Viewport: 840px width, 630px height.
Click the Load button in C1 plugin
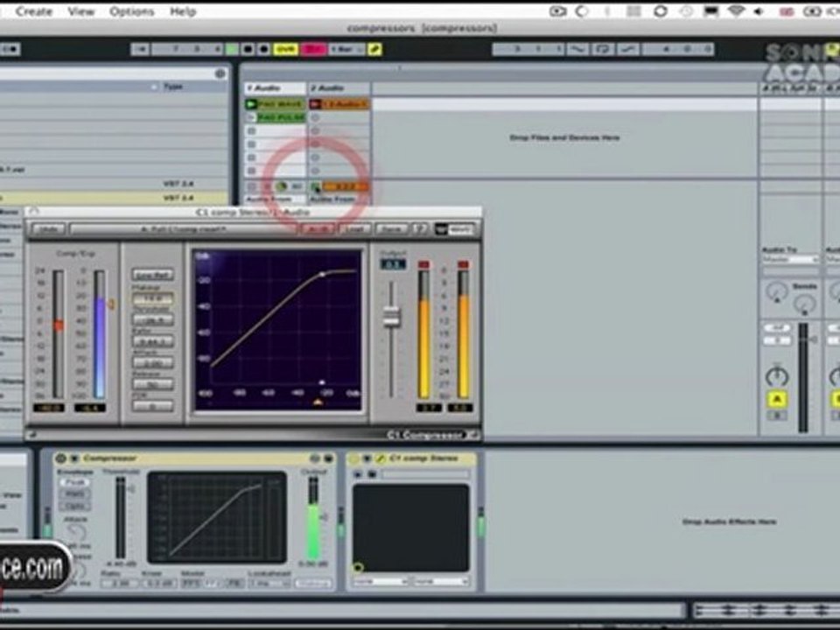(x=354, y=229)
